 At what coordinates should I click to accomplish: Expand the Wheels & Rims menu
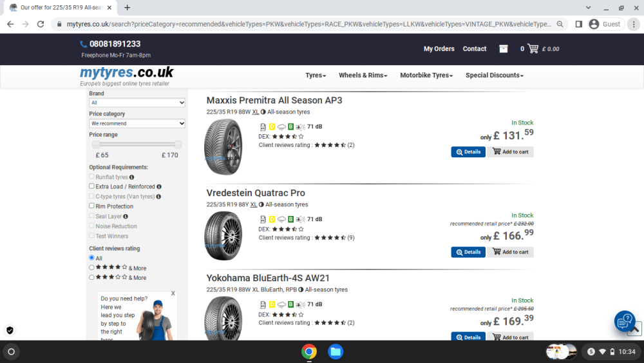click(x=363, y=75)
